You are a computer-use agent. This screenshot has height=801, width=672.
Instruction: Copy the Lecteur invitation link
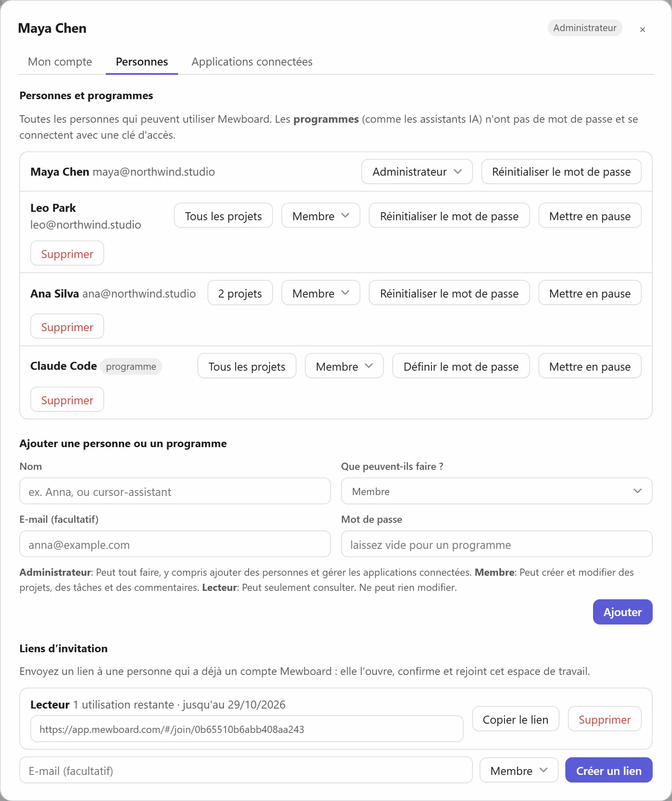point(515,719)
